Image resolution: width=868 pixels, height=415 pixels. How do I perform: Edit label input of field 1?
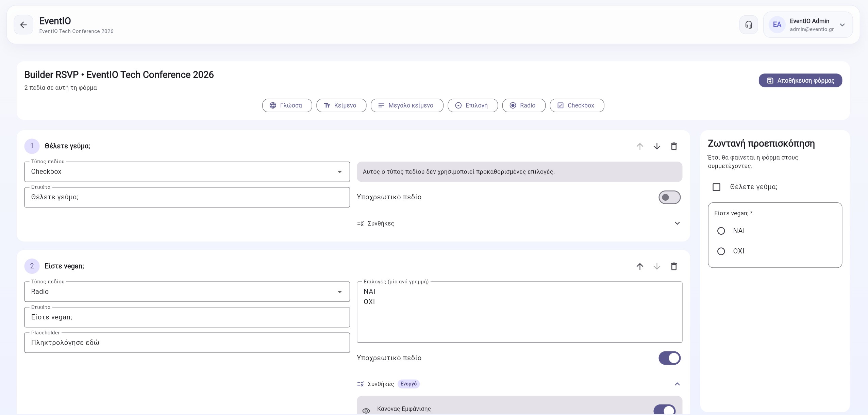point(187,197)
